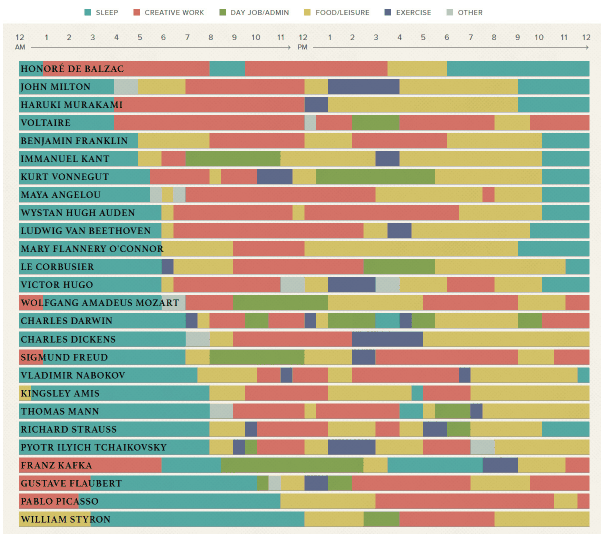The image size is (613, 539).
Task: Select the Wystan Hugh Auden label
Action: pos(78,213)
